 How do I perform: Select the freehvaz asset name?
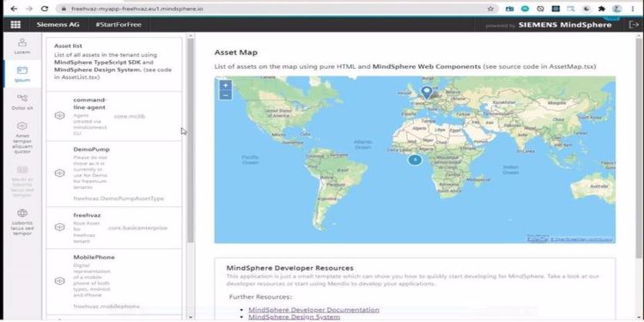pos(87,216)
